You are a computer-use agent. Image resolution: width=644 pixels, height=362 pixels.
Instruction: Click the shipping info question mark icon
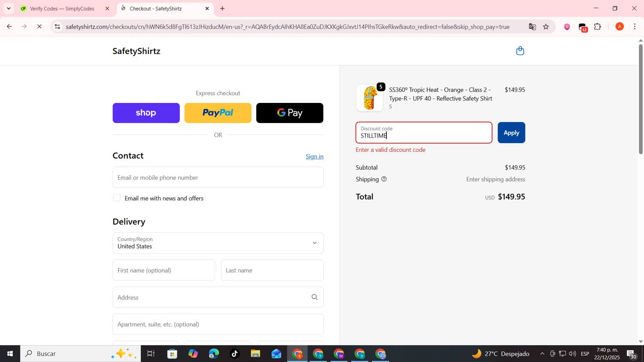(384, 179)
